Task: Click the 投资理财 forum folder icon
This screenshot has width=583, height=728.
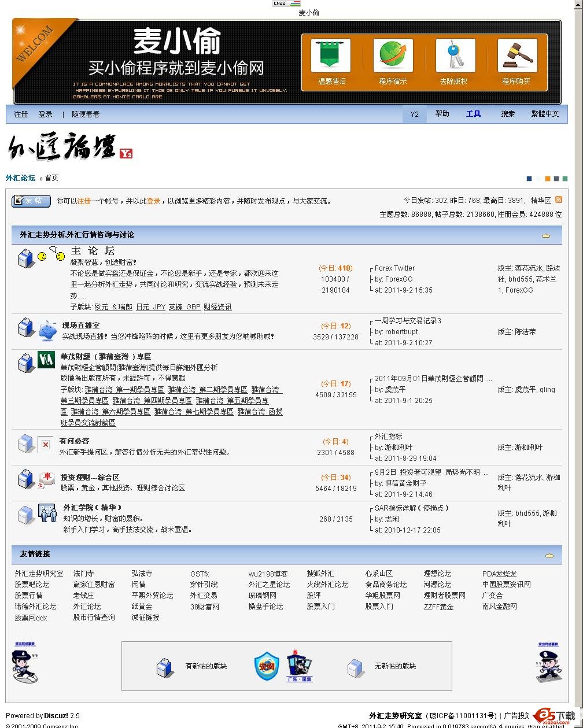Action: 25,479
